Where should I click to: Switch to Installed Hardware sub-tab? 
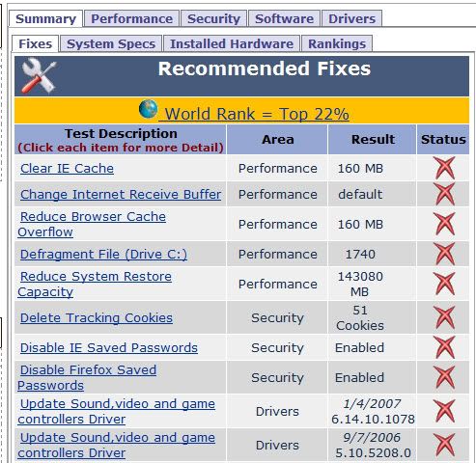pos(232,43)
